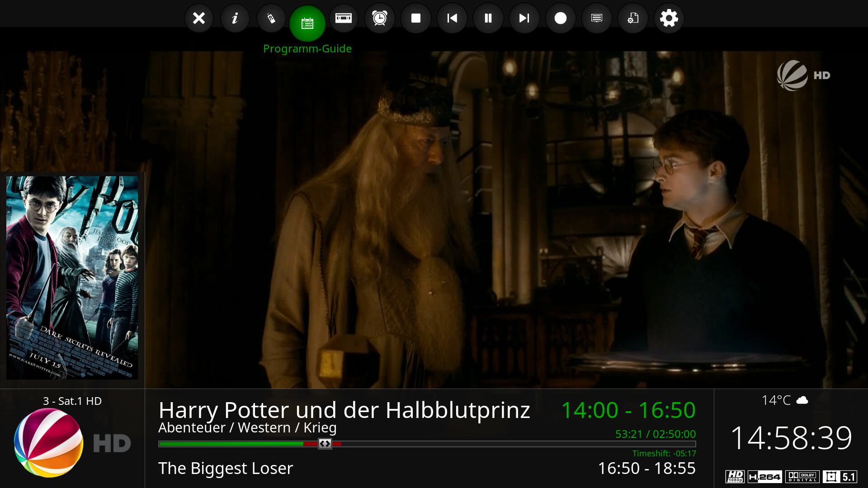Skip to previous with the back-skip button
The height and width of the screenshot is (488, 868).
click(452, 18)
